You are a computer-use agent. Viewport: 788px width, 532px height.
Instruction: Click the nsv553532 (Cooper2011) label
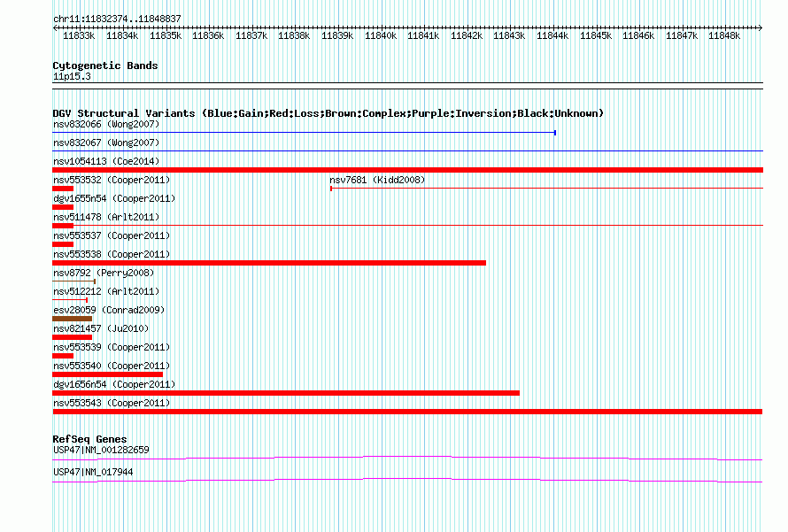[x=112, y=180]
